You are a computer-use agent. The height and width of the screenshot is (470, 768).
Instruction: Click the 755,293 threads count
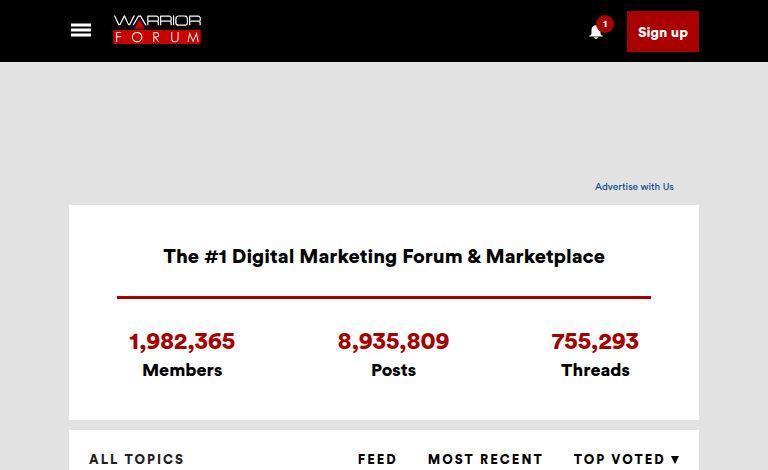595,342
